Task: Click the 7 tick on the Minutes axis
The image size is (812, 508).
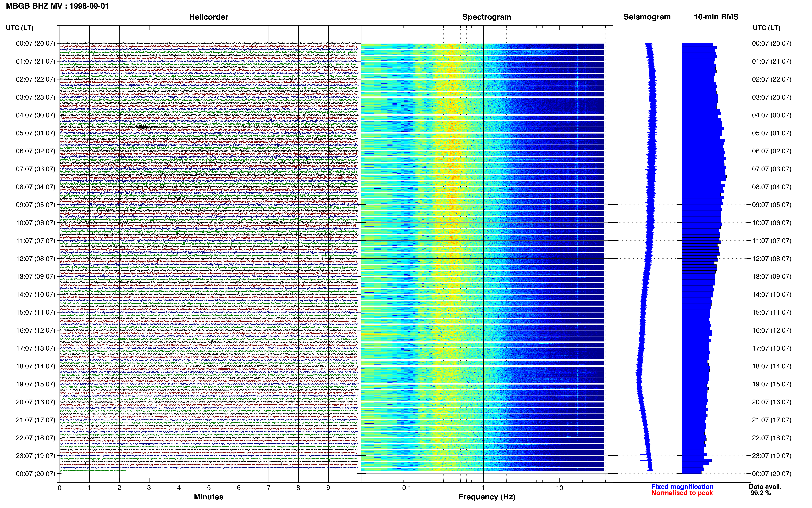Action: coord(269,488)
